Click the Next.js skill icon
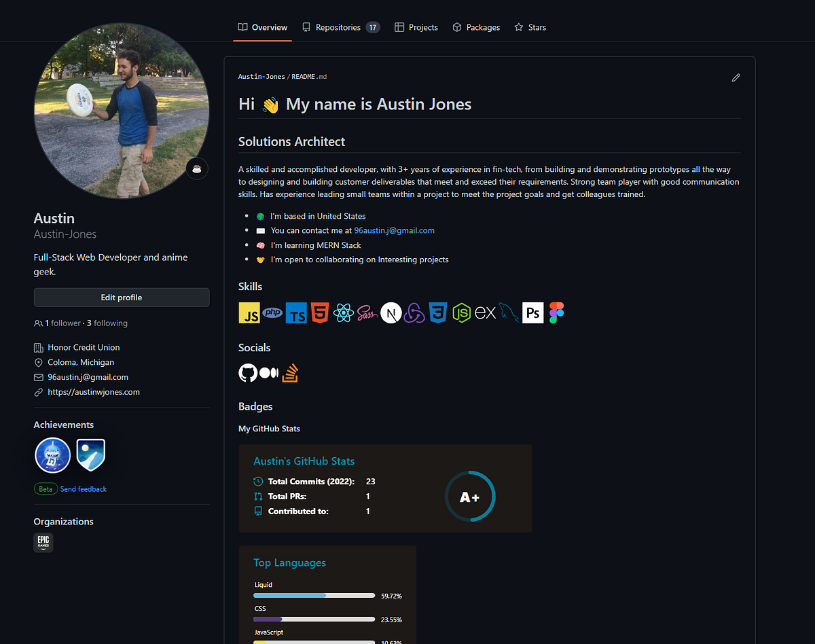This screenshot has height=644, width=815. point(391,312)
